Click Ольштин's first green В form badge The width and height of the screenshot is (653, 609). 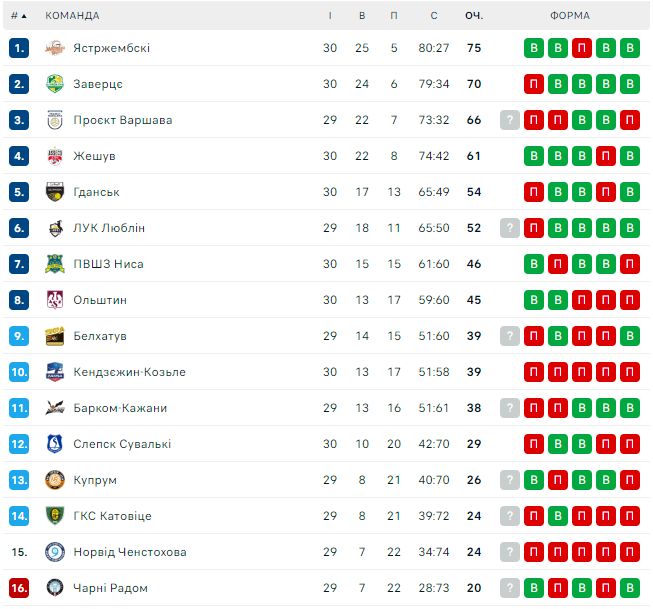[x=534, y=300]
